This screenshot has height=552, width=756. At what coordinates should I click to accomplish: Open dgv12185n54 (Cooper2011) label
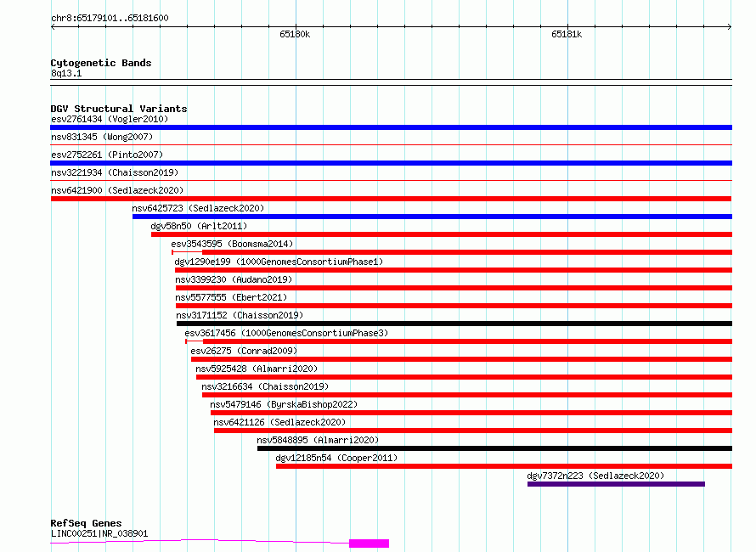point(336,458)
